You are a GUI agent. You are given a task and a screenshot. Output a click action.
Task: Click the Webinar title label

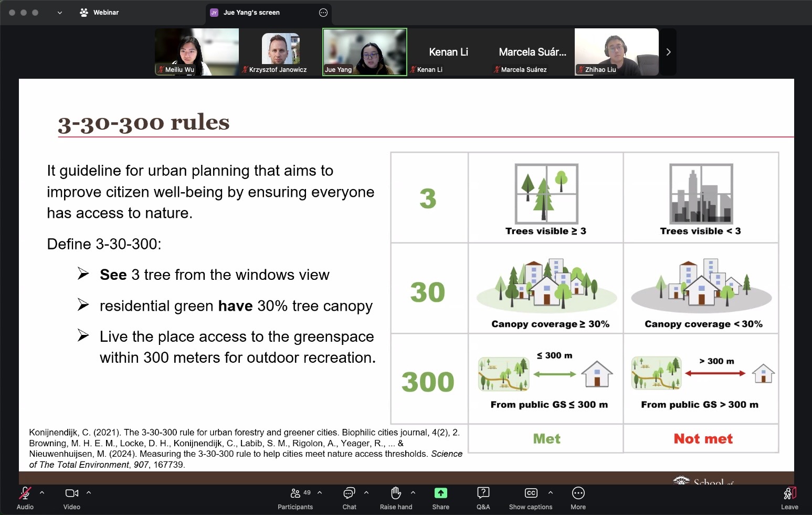(x=106, y=13)
